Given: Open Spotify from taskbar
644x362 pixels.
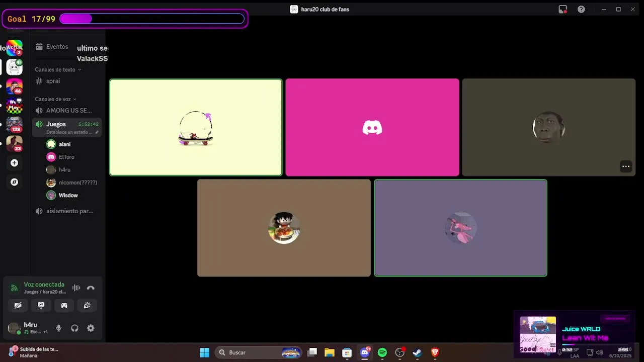Looking at the screenshot, I should click(382, 352).
